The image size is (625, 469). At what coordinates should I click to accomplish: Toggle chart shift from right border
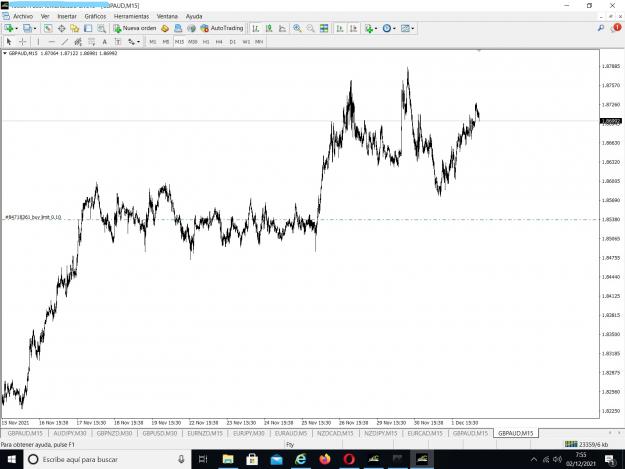[x=353, y=28]
